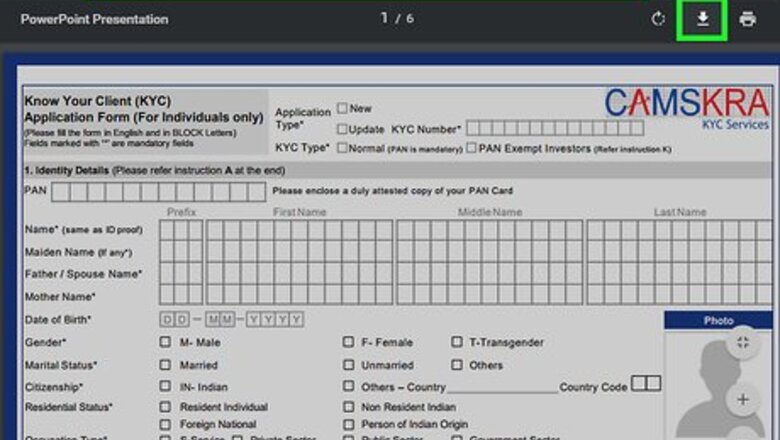Viewport: 780px width, 440px height.
Task: Click the Residential Status label
Action: pos(69,407)
